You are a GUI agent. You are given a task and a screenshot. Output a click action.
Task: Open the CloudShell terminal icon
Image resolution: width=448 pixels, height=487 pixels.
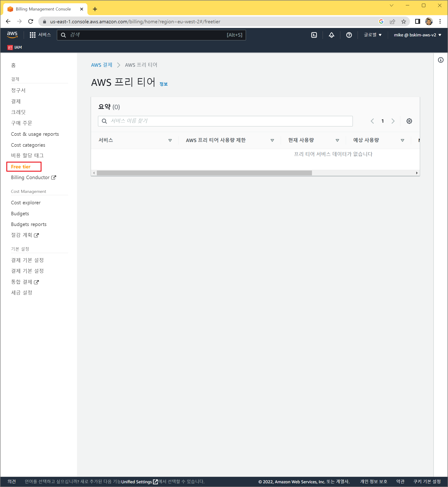(x=314, y=35)
